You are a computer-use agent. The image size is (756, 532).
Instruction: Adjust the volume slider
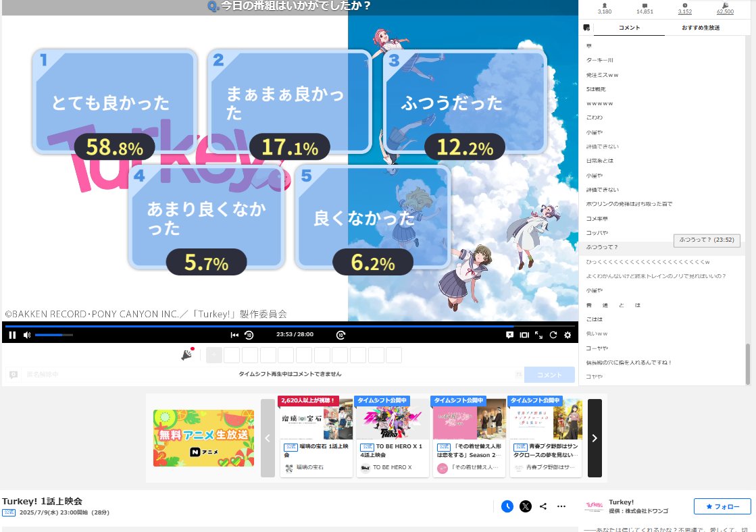(53, 335)
